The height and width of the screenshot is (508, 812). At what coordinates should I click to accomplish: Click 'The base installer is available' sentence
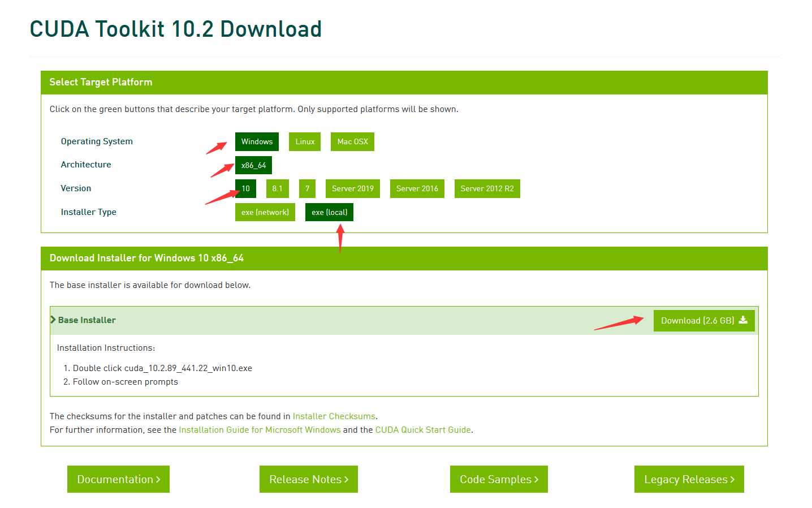150,285
